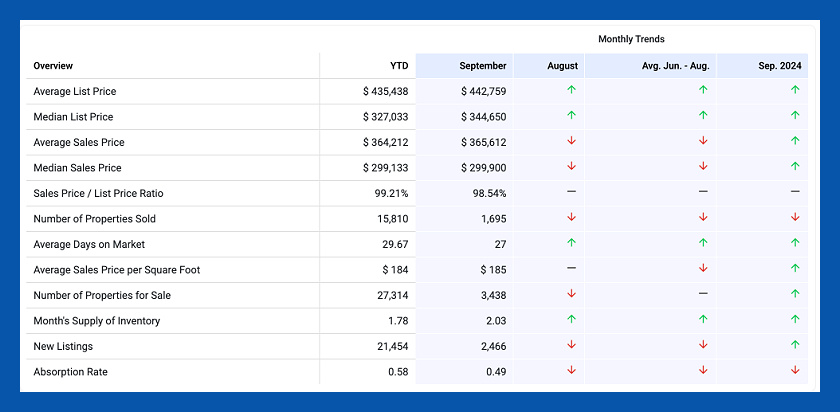Click Sep. 2024 down arrow for Number of Properties Sold
The height and width of the screenshot is (412, 840).
point(795,217)
